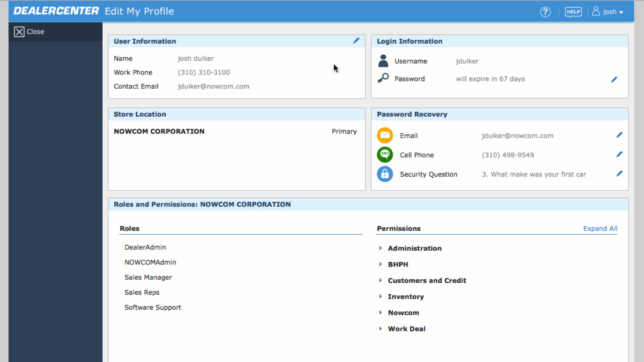The height and width of the screenshot is (362, 644).
Task: Expand the Inventory permissions section
Action: (x=380, y=296)
